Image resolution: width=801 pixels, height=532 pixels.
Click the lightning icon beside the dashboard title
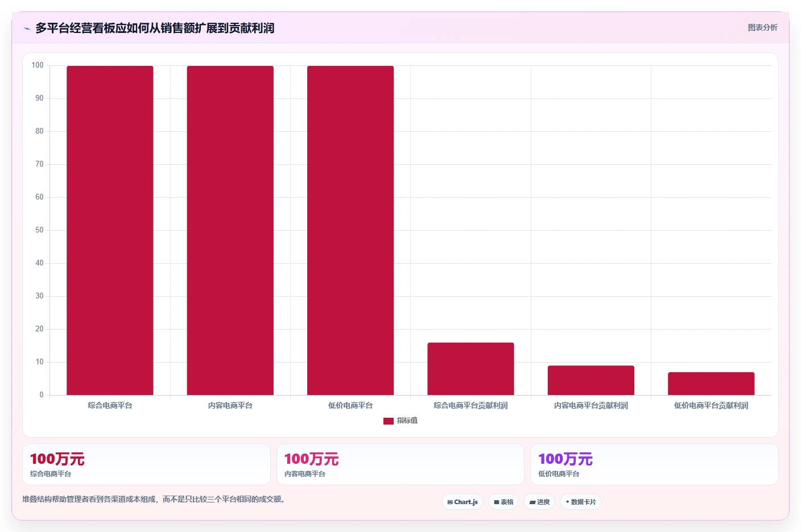click(27, 28)
